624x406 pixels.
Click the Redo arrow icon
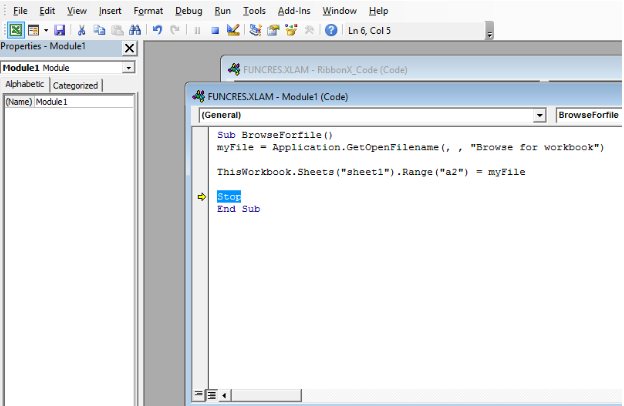click(x=175, y=30)
